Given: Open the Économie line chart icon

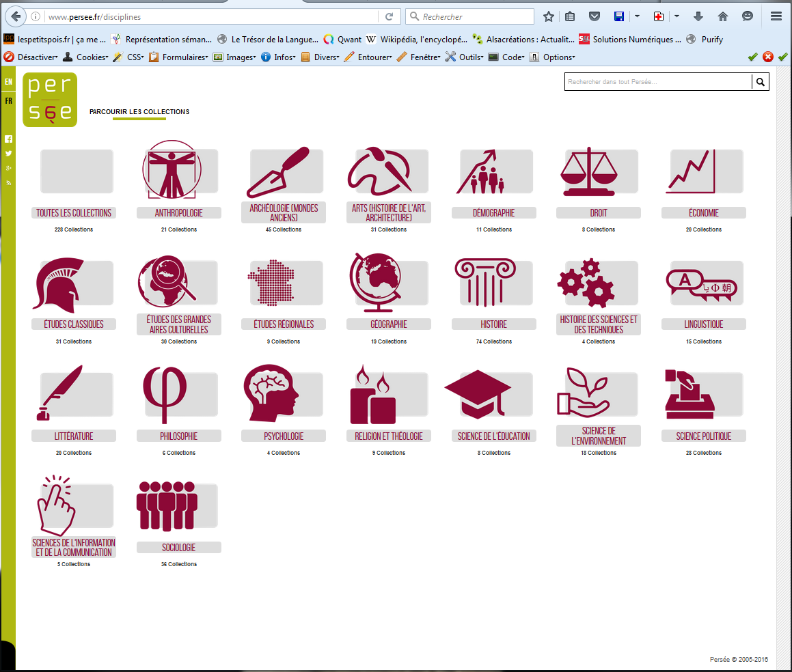Looking at the screenshot, I should 691,171.
